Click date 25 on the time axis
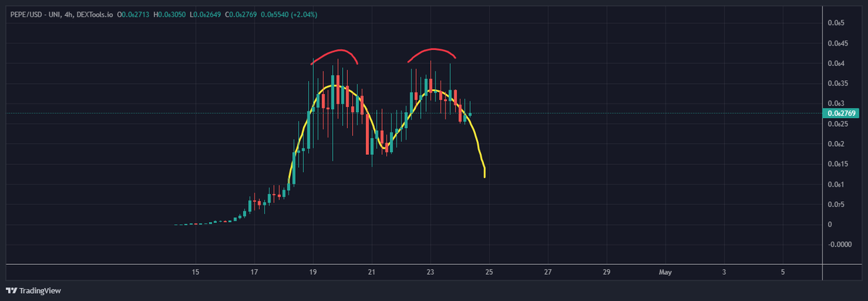Screen dimensions: 868x301 pyautogui.click(x=489, y=272)
